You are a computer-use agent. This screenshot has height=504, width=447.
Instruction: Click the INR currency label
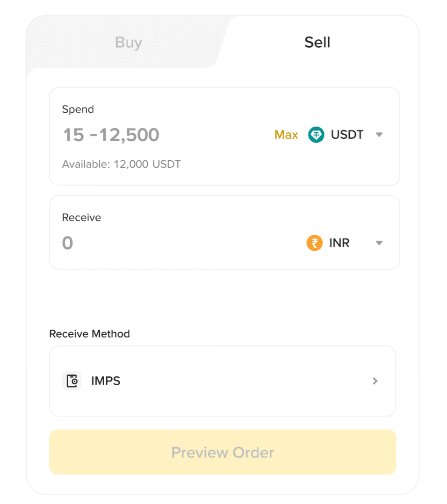pyautogui.click(x=339, y=243)
